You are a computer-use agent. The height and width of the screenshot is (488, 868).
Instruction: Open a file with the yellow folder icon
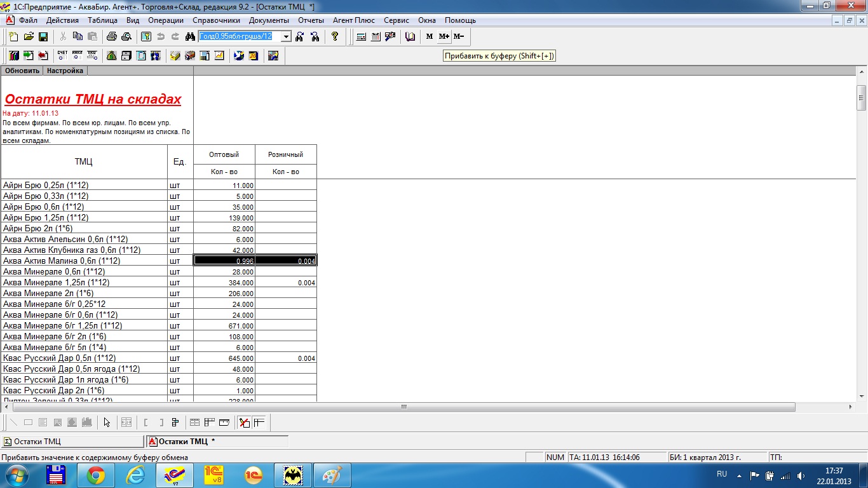coord(29,37)
